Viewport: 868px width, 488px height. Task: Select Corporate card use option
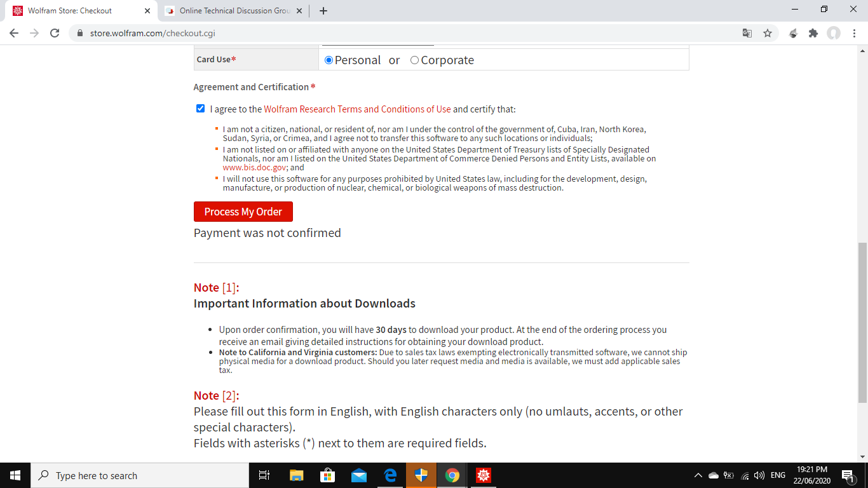coord(414,60)
